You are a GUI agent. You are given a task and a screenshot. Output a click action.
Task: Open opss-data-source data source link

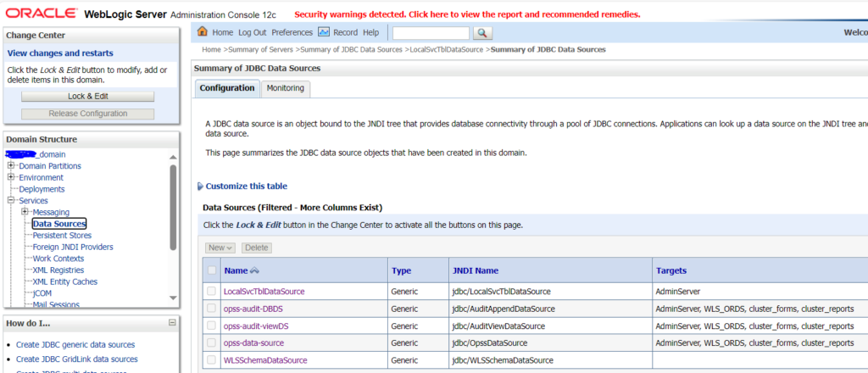pos(253,343)
